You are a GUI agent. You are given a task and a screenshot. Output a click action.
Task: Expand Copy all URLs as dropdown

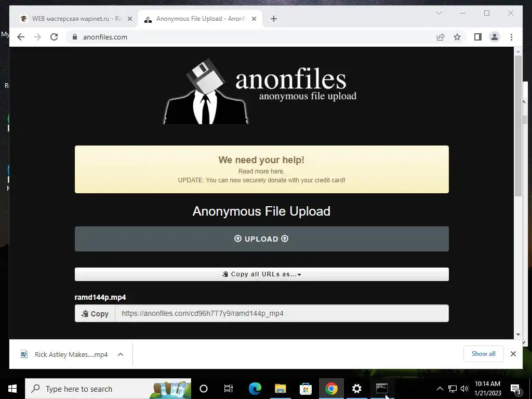click(x=262, y=274)
